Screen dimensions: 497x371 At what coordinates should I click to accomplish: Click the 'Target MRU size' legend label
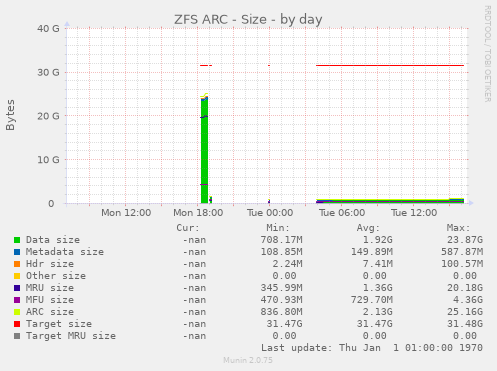coord(71,336)
